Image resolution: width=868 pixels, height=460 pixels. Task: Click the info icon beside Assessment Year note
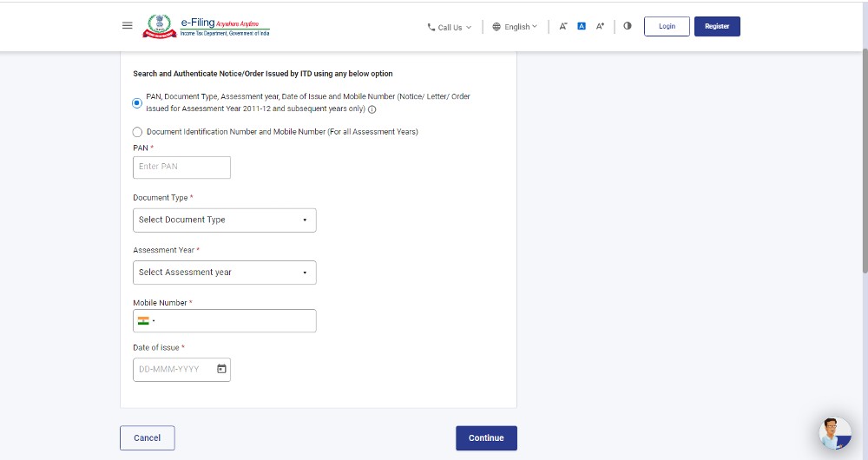coord(372,110)
